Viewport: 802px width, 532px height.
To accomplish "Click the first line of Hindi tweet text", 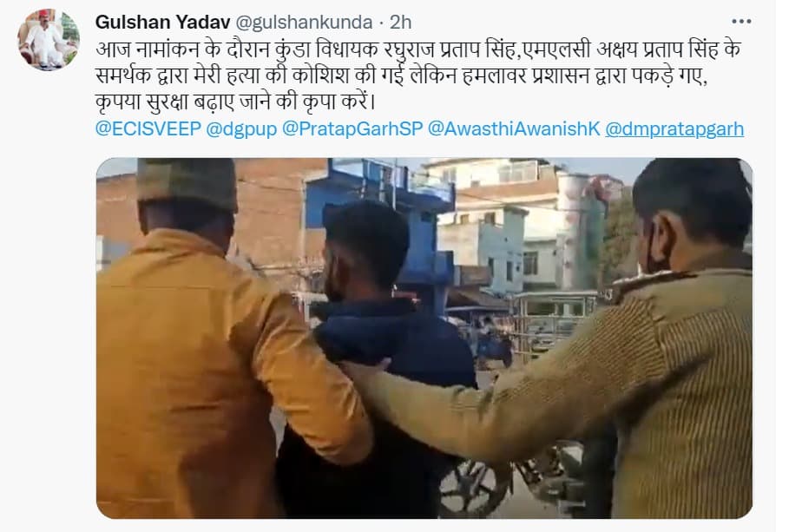I will [417, 50].
